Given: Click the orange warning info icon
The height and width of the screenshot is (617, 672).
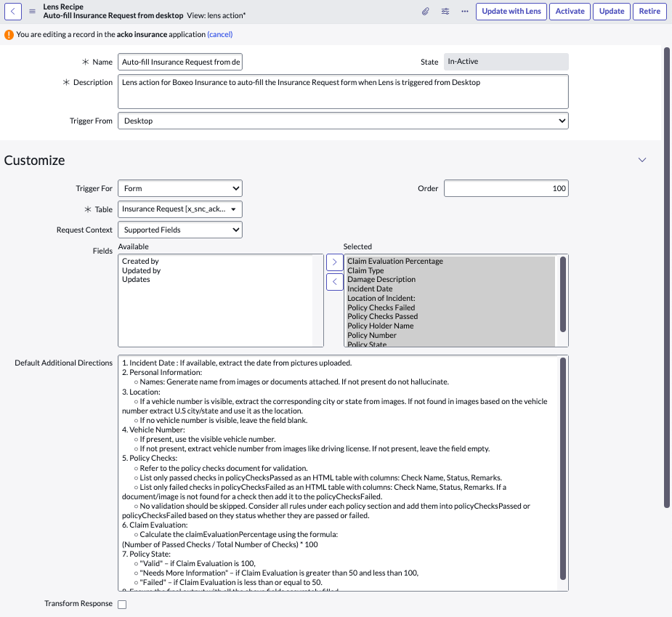Looking at the screenshot, I should [9, 35].
